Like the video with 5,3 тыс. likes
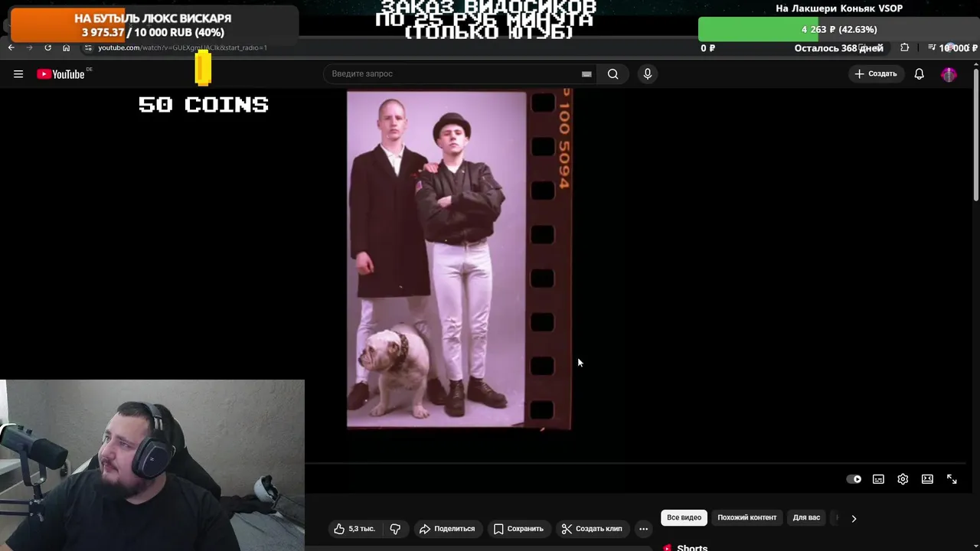Viewport: 980px width, 551px height. pyautogui.click(x=354, y=529)
